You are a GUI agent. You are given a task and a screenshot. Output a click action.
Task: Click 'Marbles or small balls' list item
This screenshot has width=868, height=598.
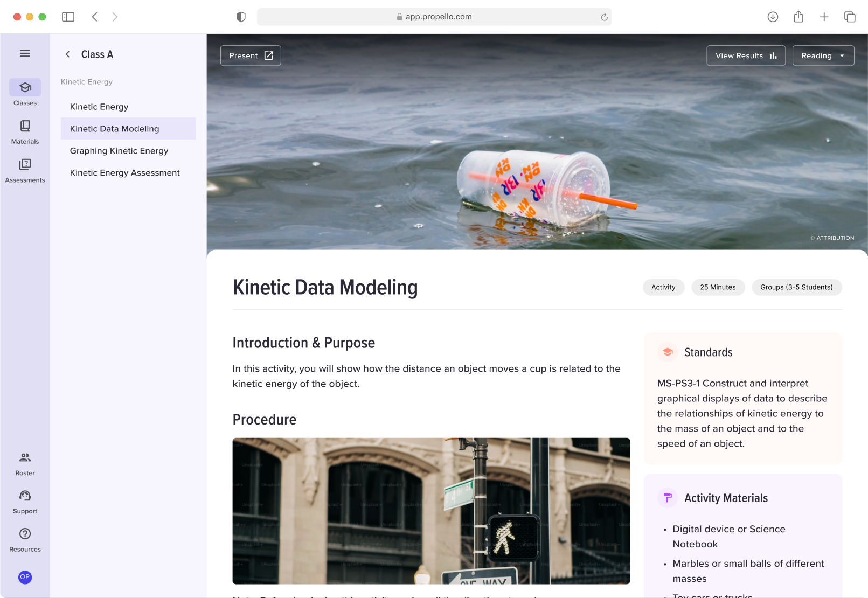[x=748, y=571]
